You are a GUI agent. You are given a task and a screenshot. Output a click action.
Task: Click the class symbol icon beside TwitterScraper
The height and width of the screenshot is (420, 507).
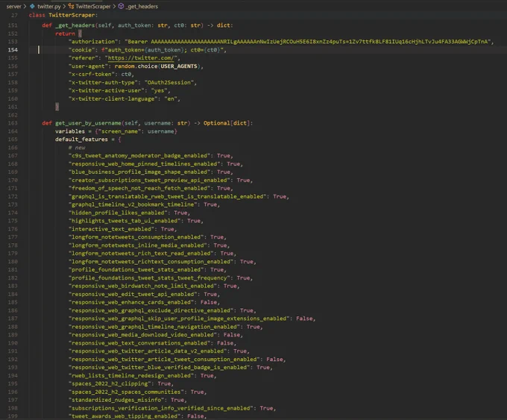tap(71, 6)
